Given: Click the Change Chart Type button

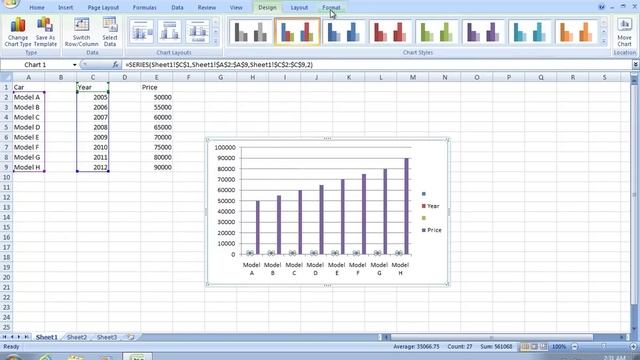Looking at the screenshot, I should [x=18, y=32].
